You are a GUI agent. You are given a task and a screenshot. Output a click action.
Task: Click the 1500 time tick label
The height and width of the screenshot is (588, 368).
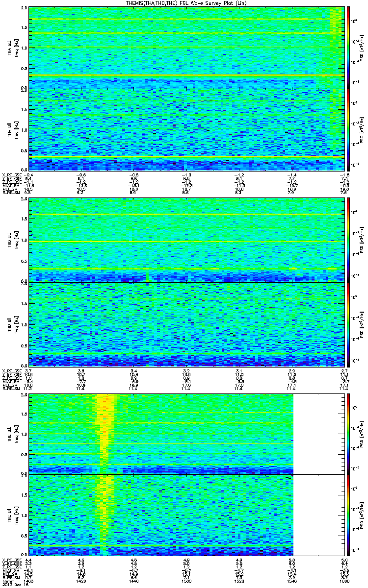coord(186,582)
